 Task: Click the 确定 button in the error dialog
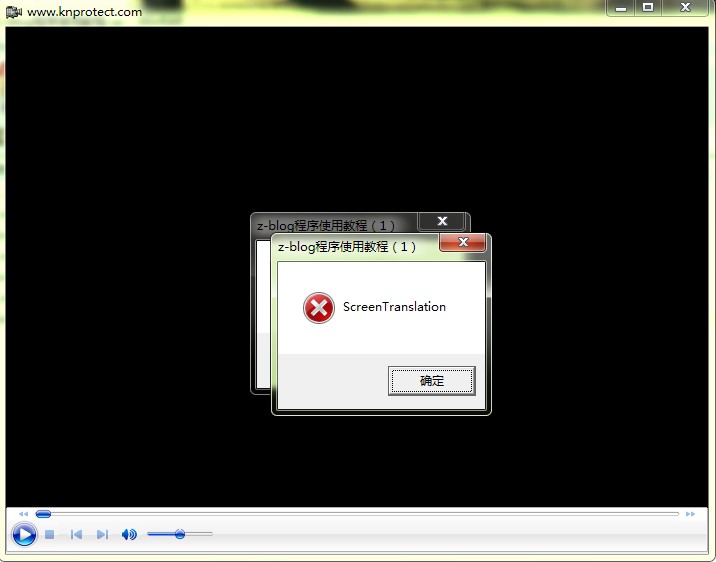(x=432, y=381)
